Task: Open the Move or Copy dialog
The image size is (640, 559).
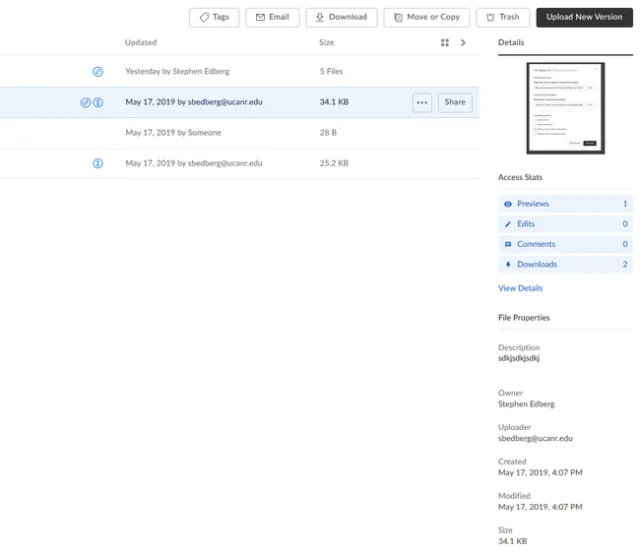Action: (x=426, y=17)
